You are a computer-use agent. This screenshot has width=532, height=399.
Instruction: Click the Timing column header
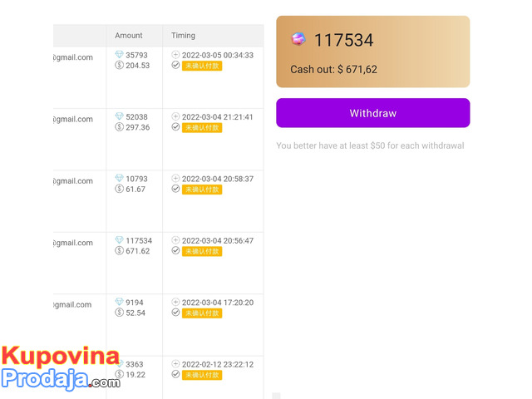click(183, 35)
